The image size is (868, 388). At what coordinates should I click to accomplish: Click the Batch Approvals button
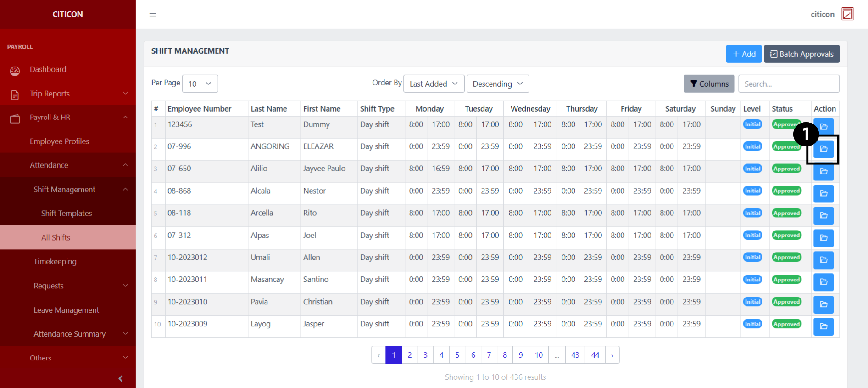[801, 54]
